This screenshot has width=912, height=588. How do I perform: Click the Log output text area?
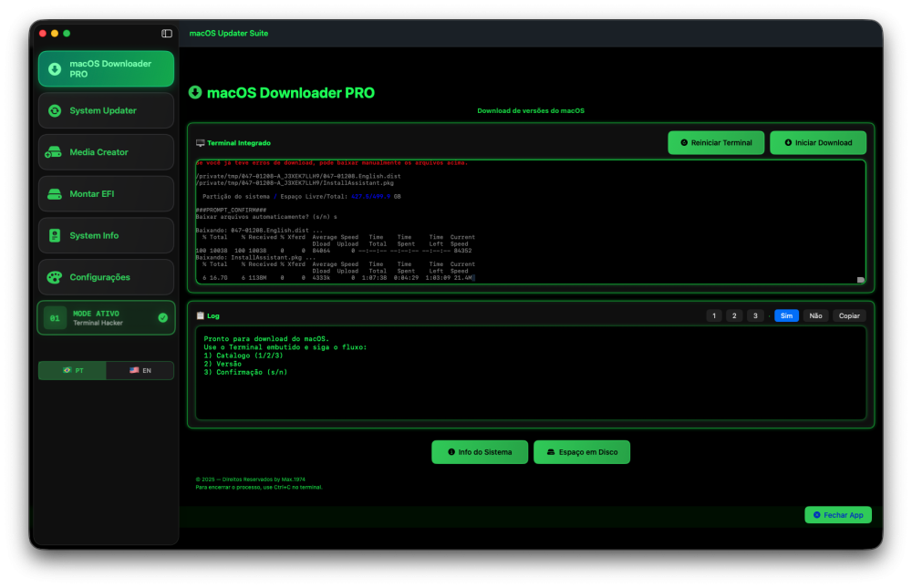point(531,373)
